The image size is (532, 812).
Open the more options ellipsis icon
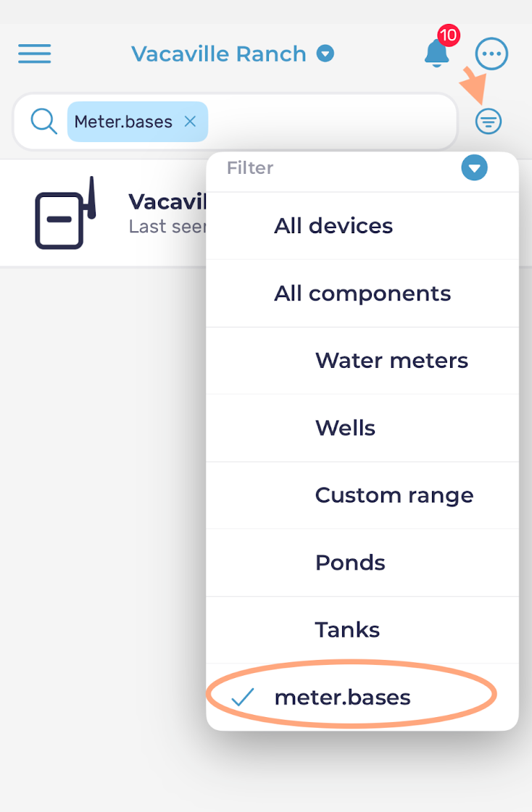491,54
